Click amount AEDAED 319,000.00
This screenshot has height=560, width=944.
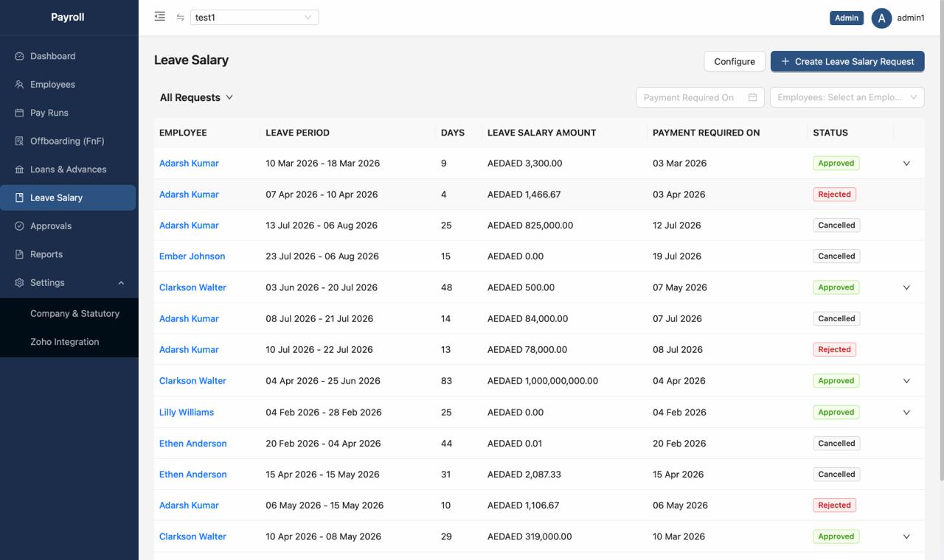click(x=530, y=536)
